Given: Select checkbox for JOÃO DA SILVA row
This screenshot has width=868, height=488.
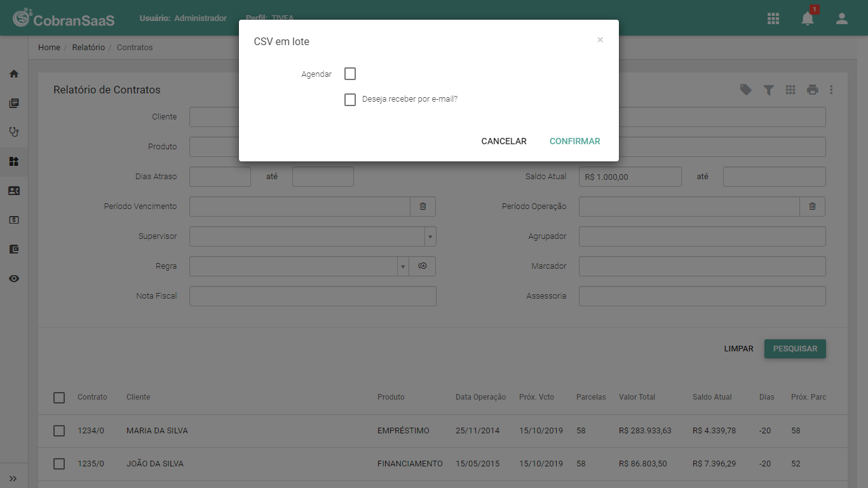Looking at the screenshot, I should click(x=59, y=464).
